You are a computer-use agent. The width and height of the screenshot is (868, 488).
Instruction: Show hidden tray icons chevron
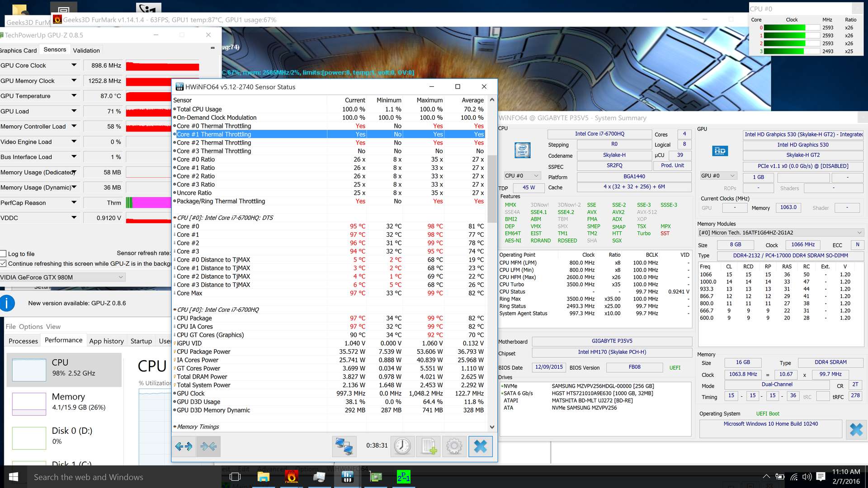pos(766,477)
